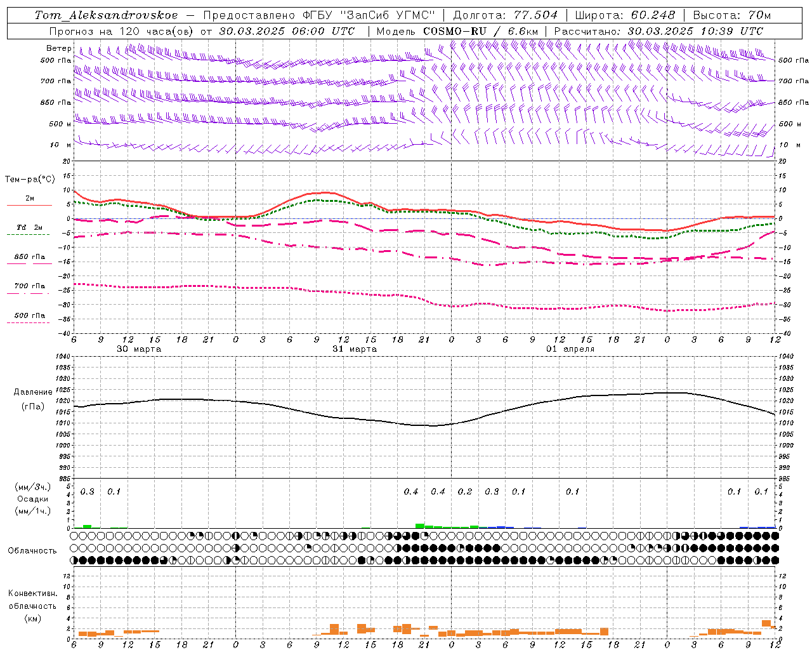Select the 31 марта date label
The height and width of the screenshot is (650, 812).
(355, 349)
